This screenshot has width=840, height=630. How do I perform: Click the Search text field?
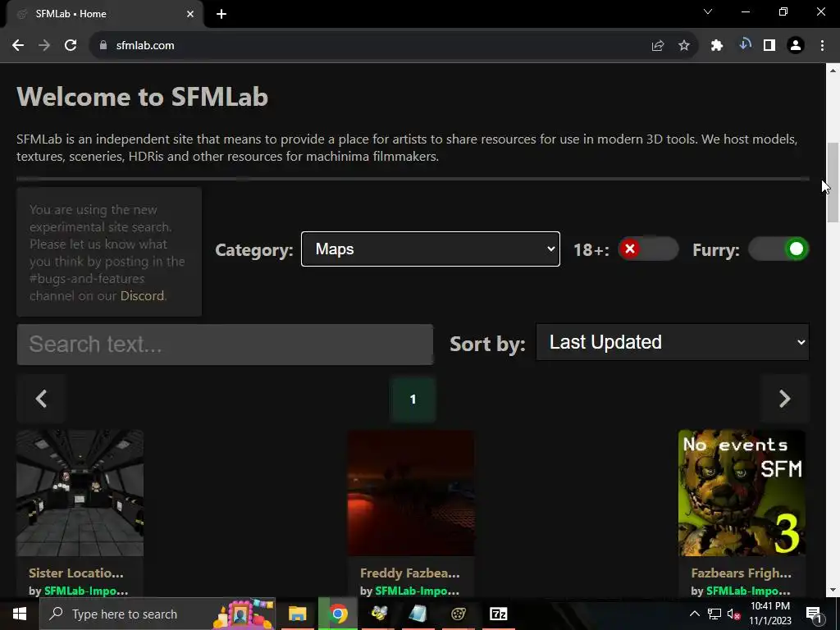point(225,345)
